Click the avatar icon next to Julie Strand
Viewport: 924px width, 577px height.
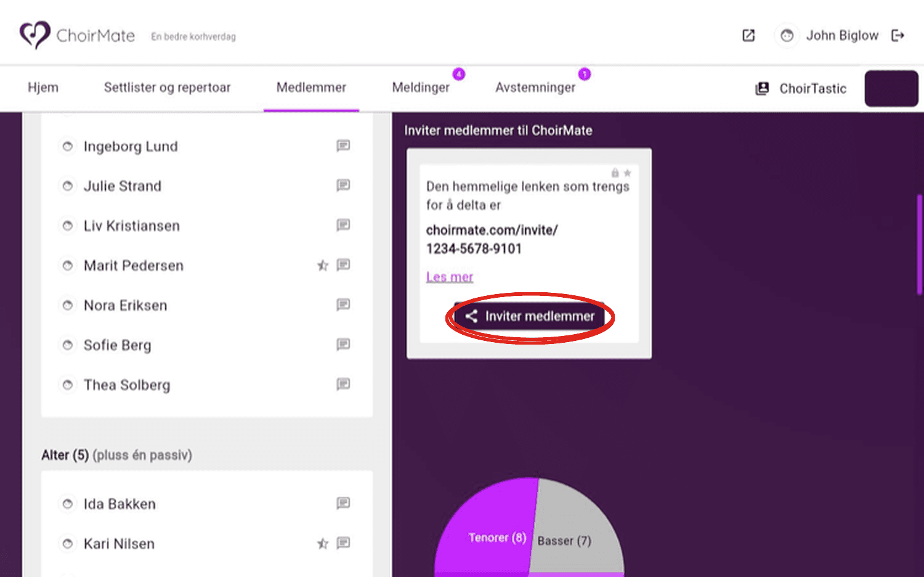(x=68, y=186)
